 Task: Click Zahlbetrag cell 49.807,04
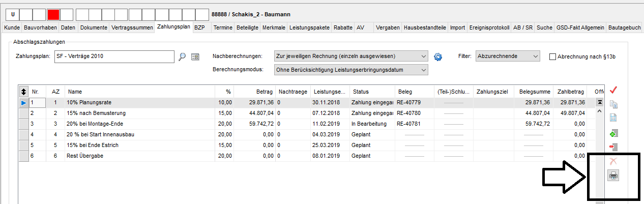tap(570, 113)
